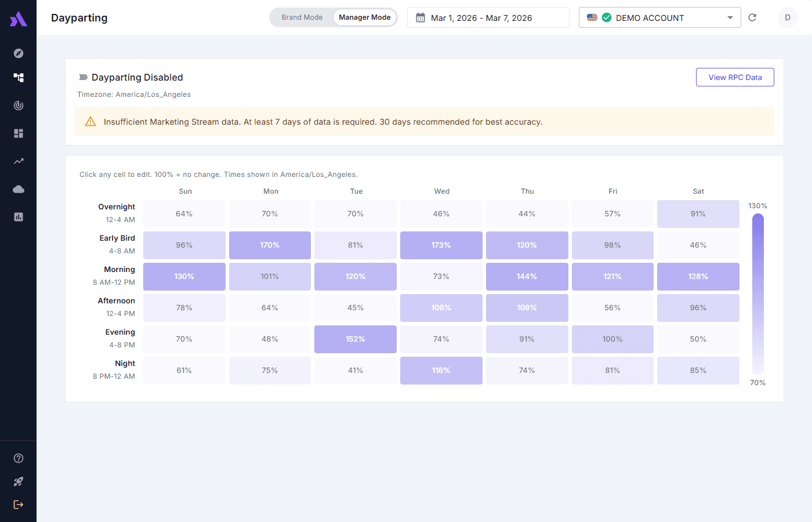
Task: Open the bar chart report icon in sidebar
Action: (x=19, y=217)
